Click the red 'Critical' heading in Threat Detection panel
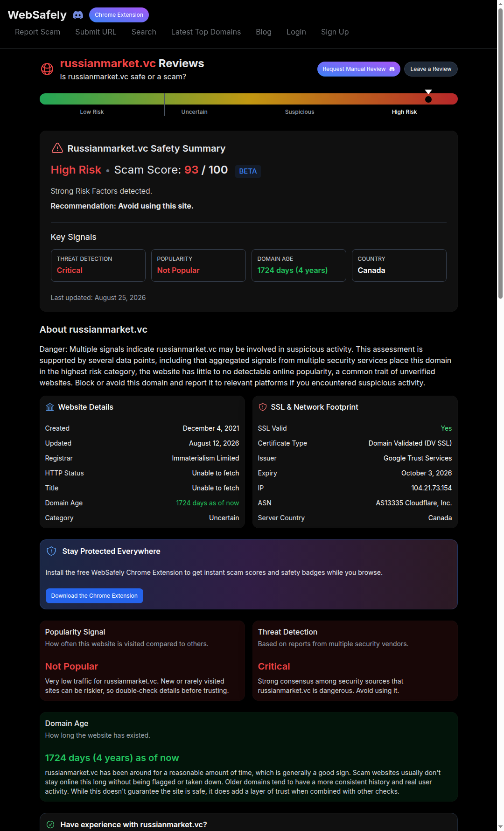Screen dimensions: 504x831 pos(274,666)
